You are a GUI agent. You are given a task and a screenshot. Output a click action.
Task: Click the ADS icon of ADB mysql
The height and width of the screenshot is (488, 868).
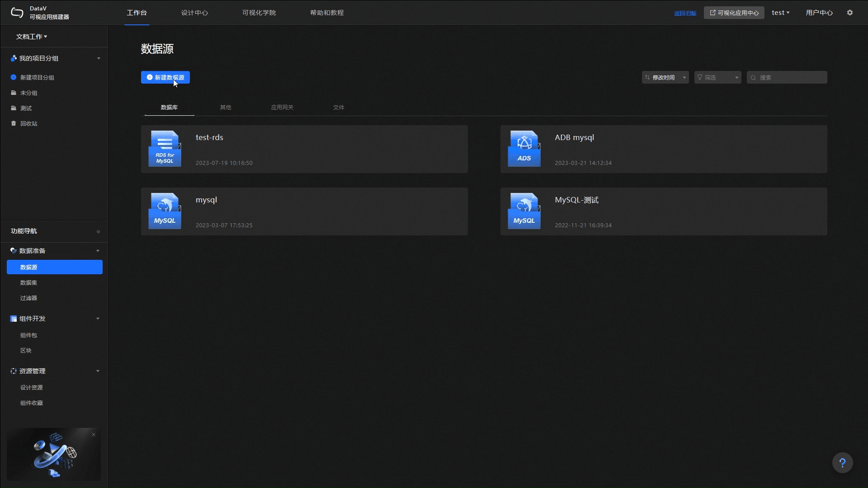coord(524,149)
